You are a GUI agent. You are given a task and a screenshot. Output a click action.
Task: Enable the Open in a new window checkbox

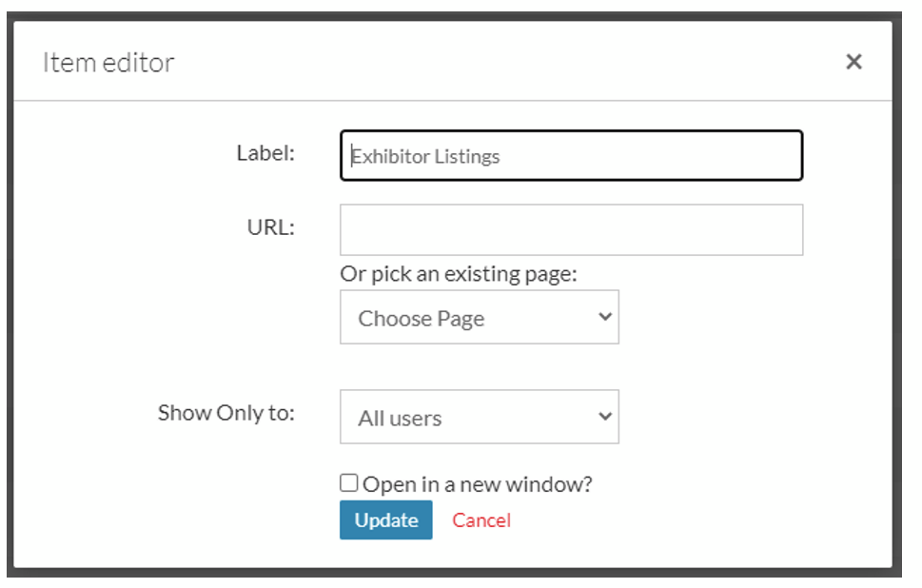[x=348, y=482]
